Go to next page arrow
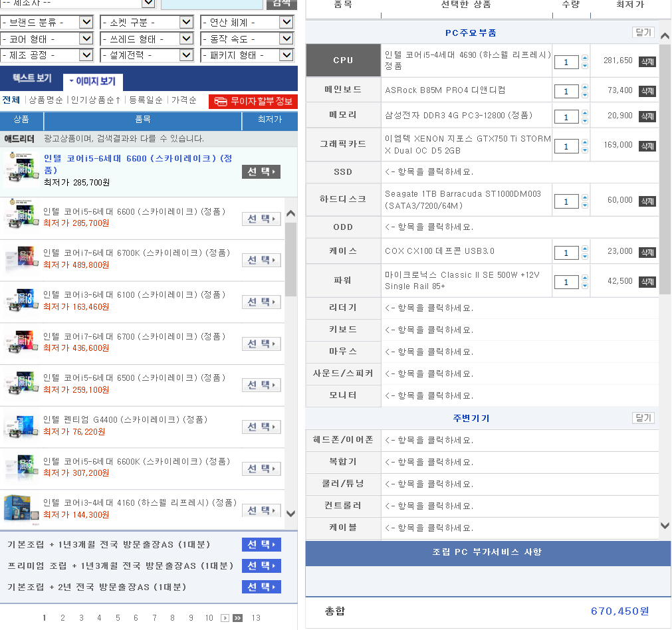672x630 pixels. (x=225, y=617)
